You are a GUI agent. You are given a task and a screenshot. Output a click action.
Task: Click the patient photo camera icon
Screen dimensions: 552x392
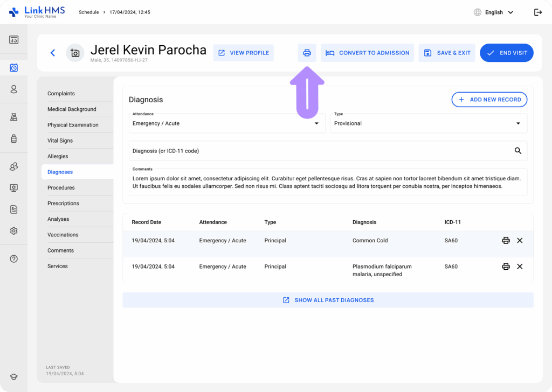coord(75,53)
